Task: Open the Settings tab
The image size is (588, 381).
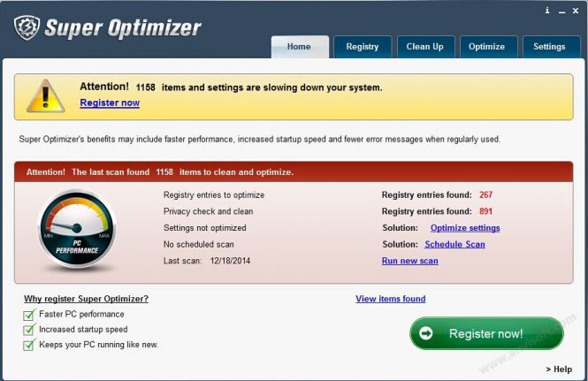Action: coord(551,47)
